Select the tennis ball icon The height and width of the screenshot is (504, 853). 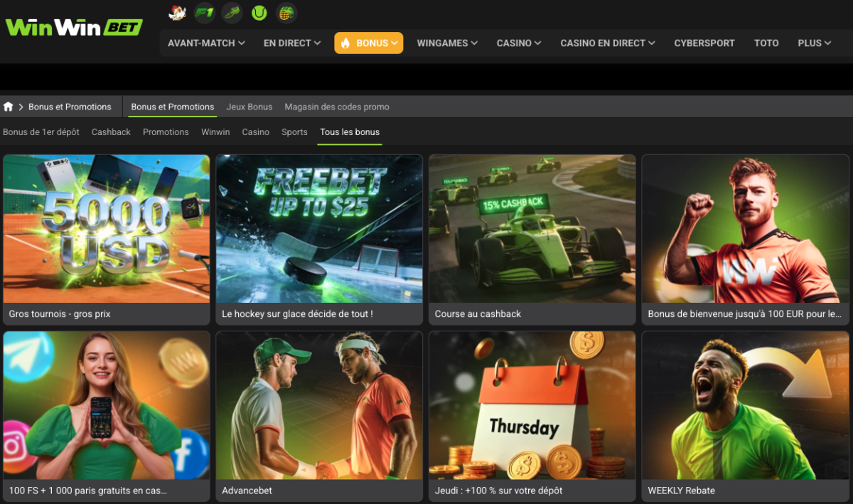pyautogui.click(x=259, y=12)
